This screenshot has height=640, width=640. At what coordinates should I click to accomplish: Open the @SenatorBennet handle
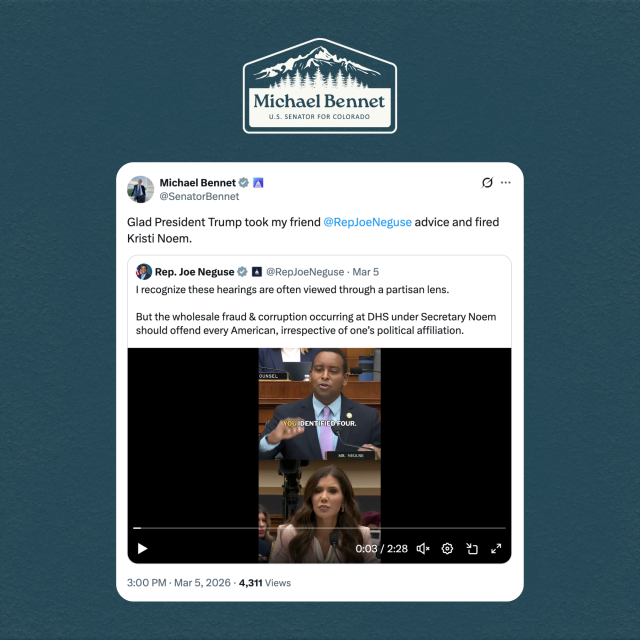coord(199,196)
